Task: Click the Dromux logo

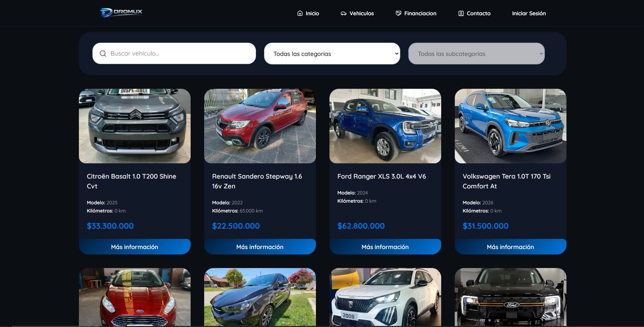Action: tap(121, 13)
